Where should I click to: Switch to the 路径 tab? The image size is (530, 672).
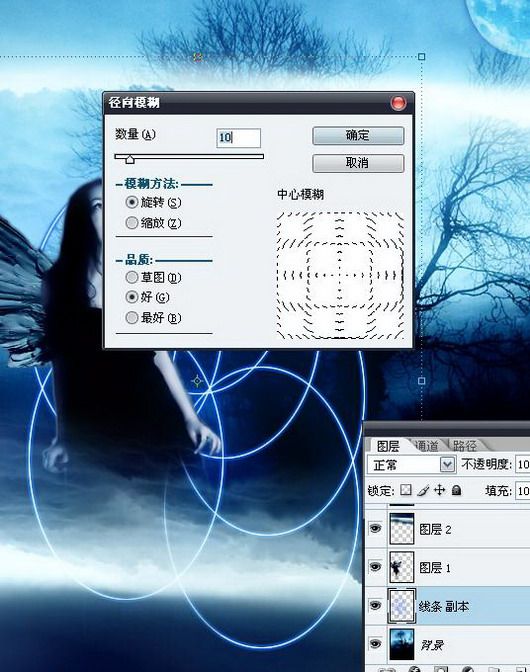tap(464, 446)
